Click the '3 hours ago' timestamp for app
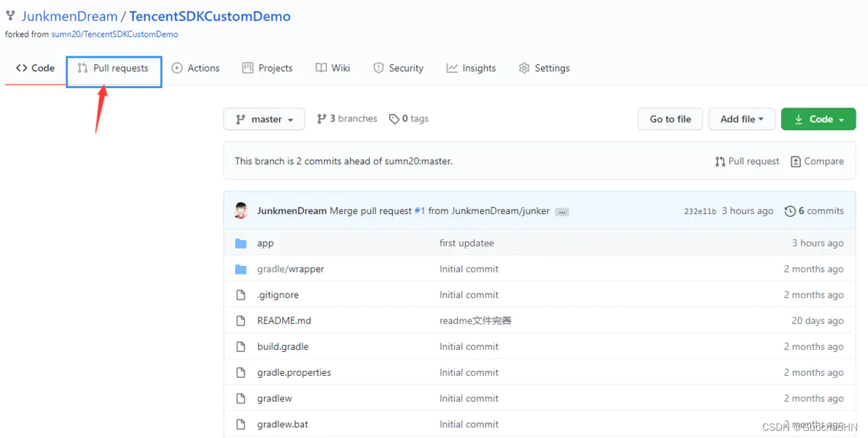The width and height of the screenshot is (868, 438). click(x=818, y=244)
